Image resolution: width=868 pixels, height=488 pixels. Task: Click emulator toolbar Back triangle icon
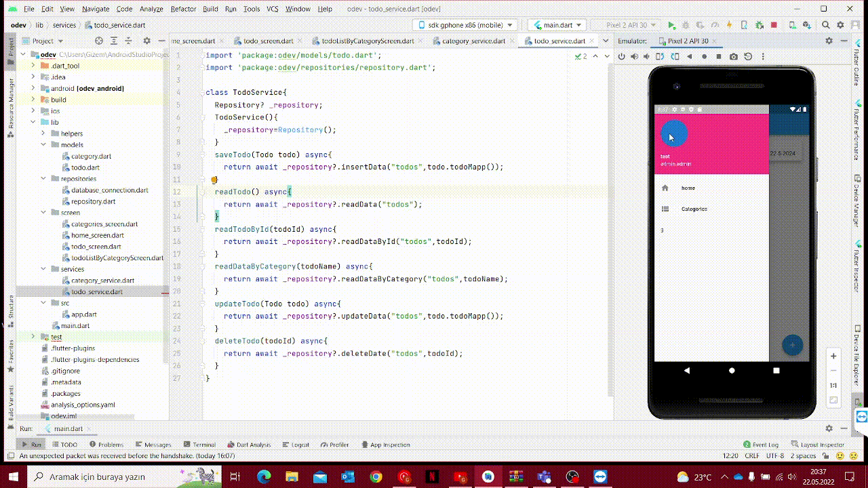pyautogui.click(x=690, y=57)
